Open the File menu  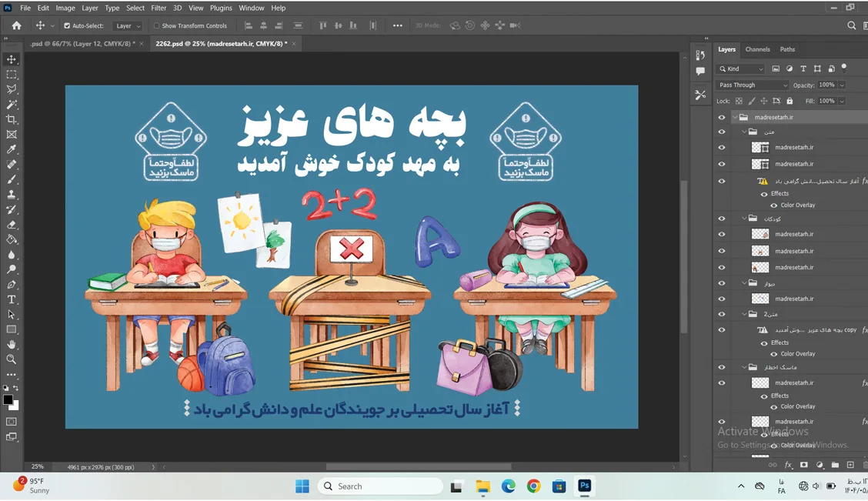click(25, 8)
